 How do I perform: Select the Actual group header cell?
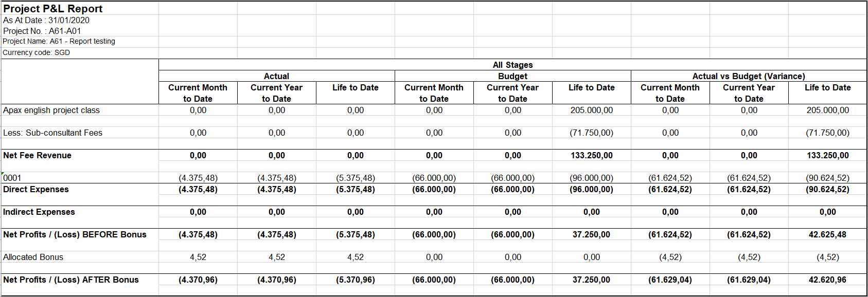click(276, 76)
